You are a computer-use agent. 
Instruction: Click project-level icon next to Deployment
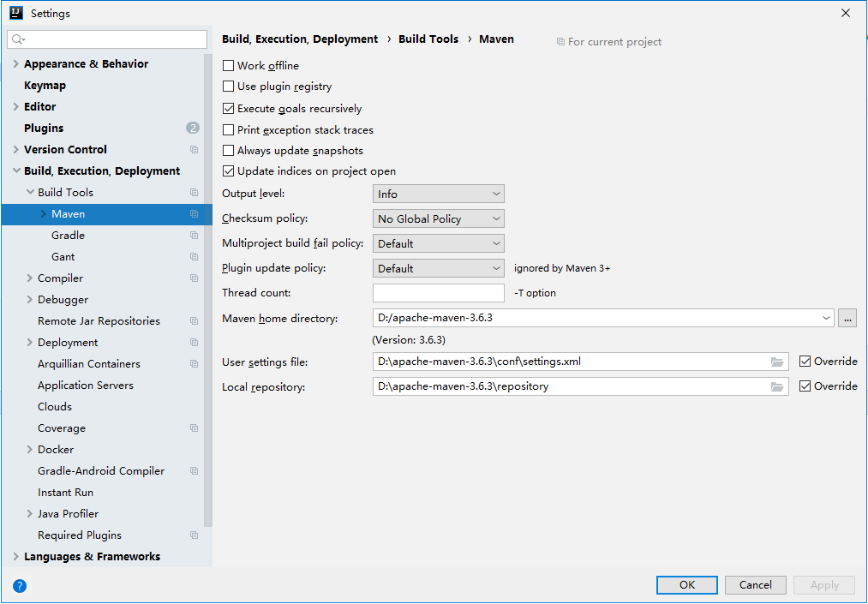click(194, 342)
